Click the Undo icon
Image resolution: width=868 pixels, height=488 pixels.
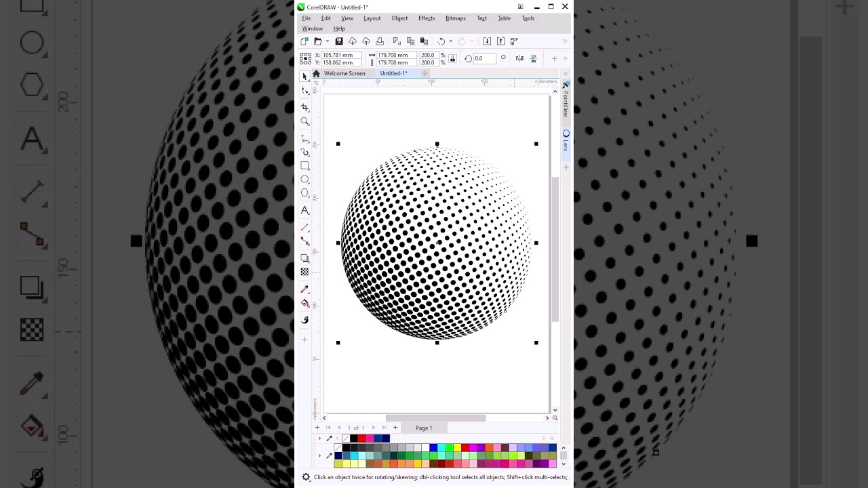441,41
